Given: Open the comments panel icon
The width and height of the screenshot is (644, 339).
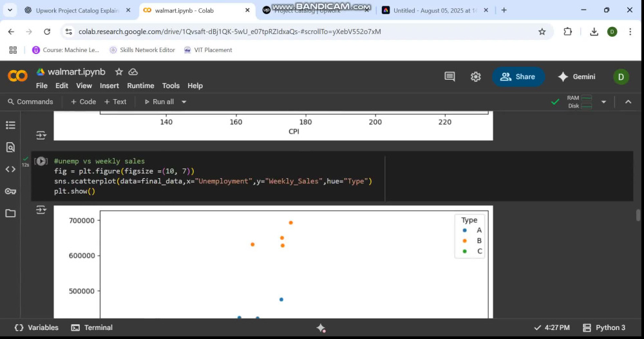Looking at the screenshot, I should pos(450,77).
